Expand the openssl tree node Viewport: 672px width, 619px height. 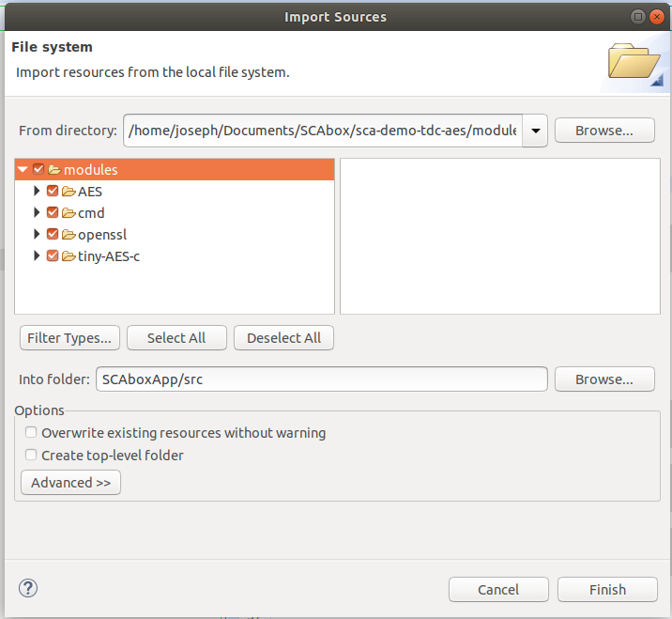[38, 235]
